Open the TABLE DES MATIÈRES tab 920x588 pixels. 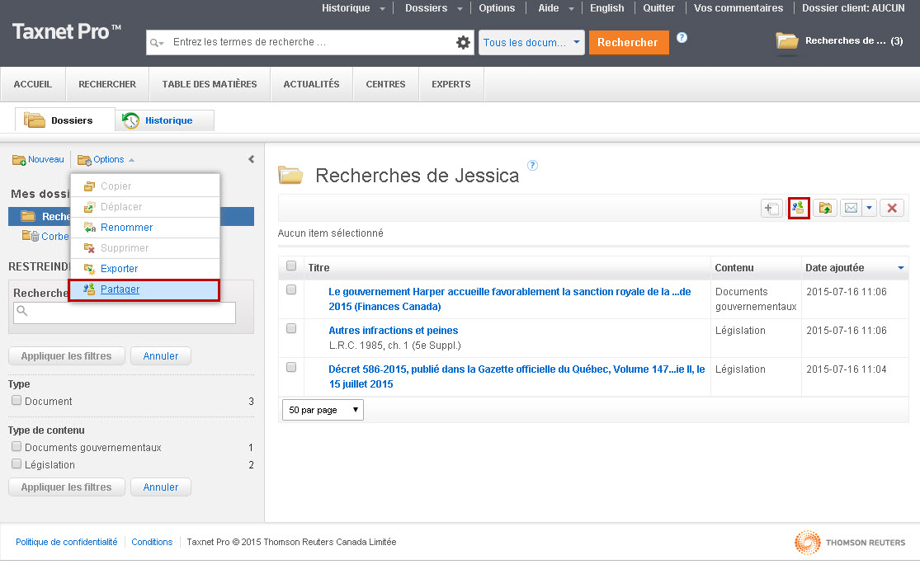tap(210, 84)
